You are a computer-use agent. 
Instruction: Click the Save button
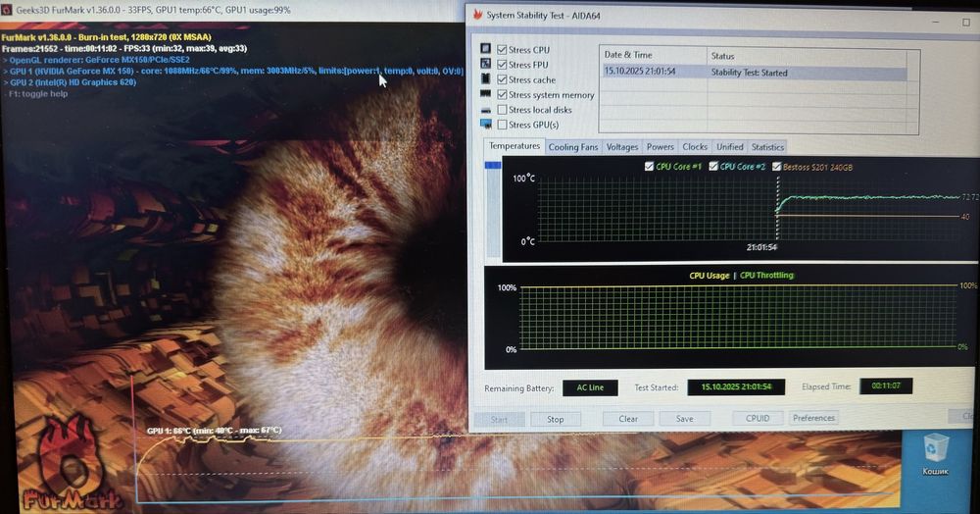(x=684, y=418)
